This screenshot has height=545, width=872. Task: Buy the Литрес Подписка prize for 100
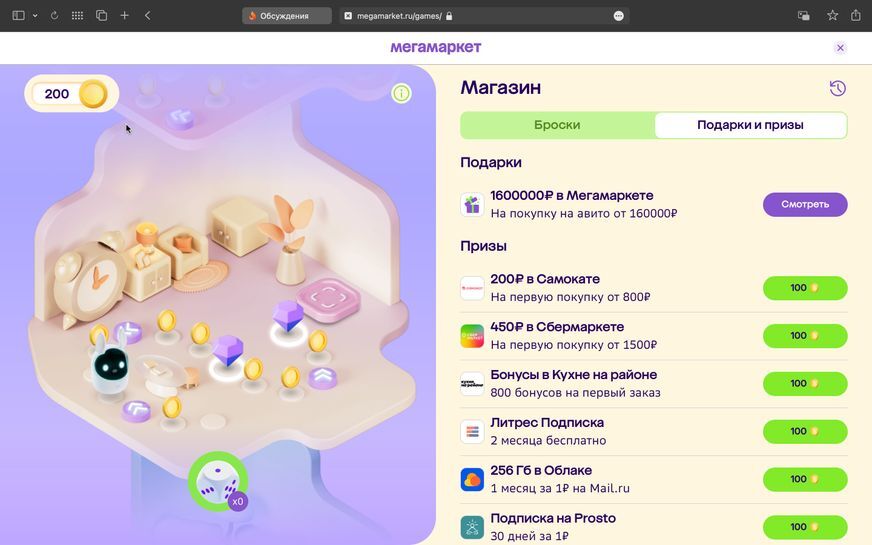tap(805, 432)
